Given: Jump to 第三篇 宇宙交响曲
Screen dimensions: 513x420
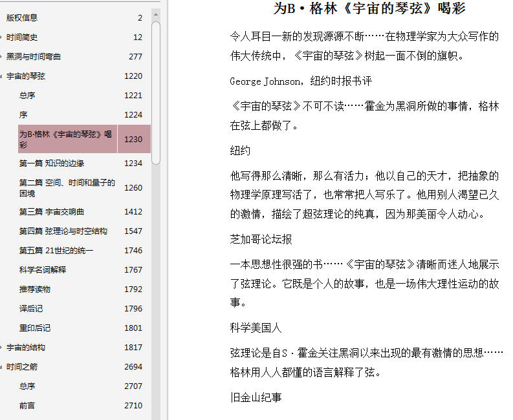Looking at the screenshot, I should 51,212.
